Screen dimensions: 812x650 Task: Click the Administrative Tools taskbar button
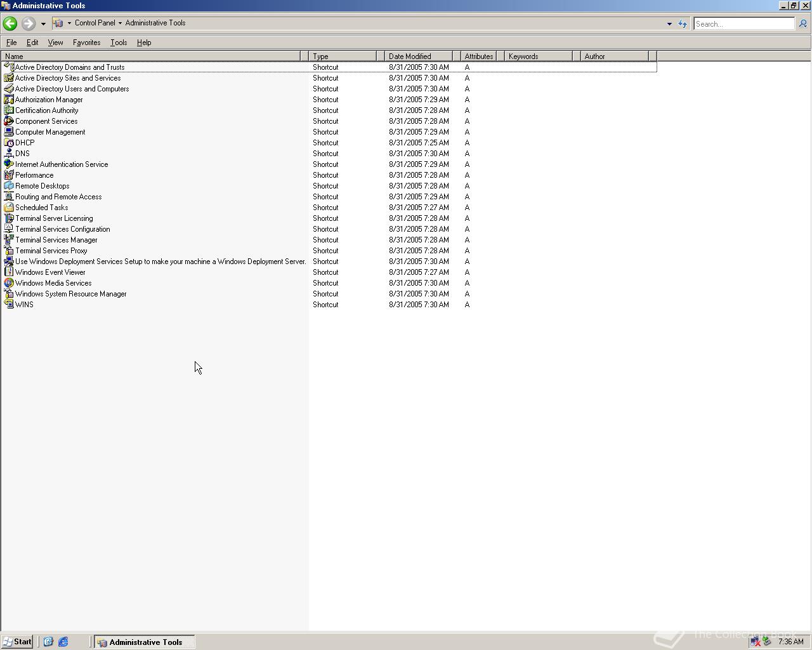145,642
